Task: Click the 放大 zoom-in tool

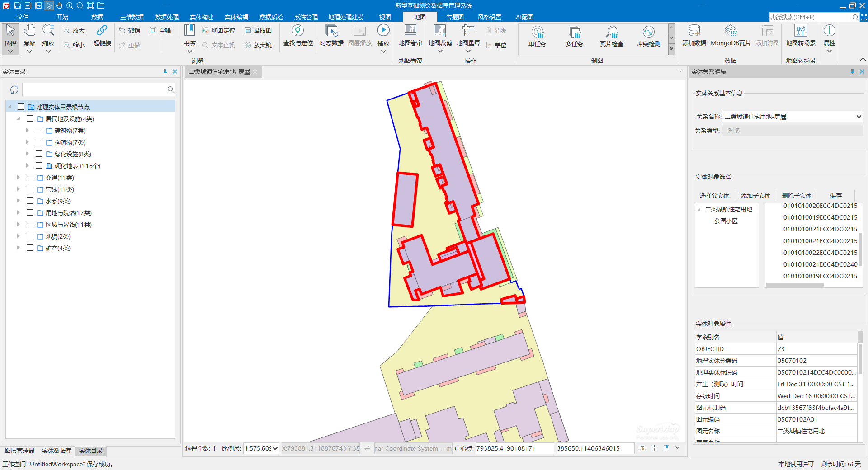Action: [x=74, y=30]
